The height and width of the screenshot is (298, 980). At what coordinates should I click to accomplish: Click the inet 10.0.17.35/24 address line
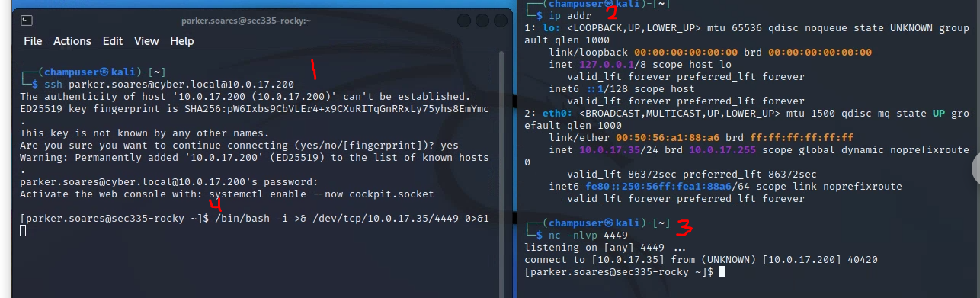[x=759, y=149]
